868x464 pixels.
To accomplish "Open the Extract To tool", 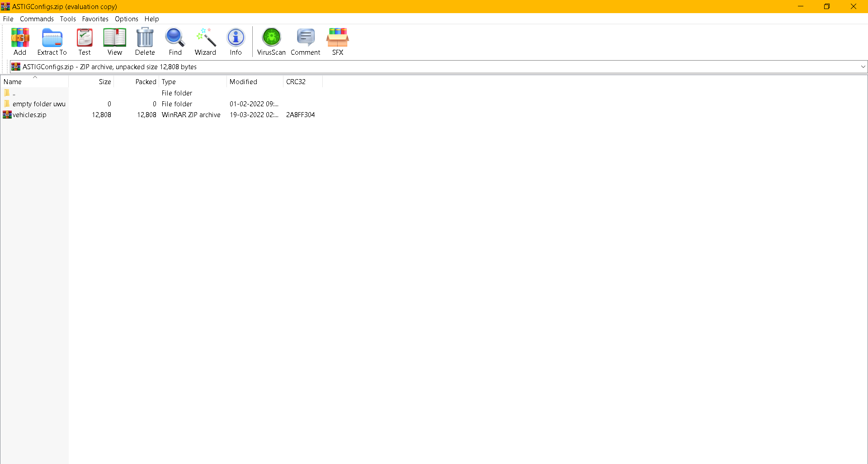I will coord(52,42).
